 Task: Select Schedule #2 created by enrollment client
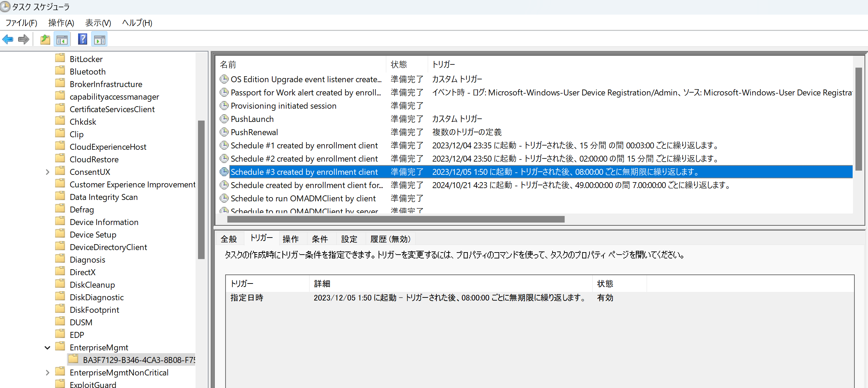[x=304, y=159]
